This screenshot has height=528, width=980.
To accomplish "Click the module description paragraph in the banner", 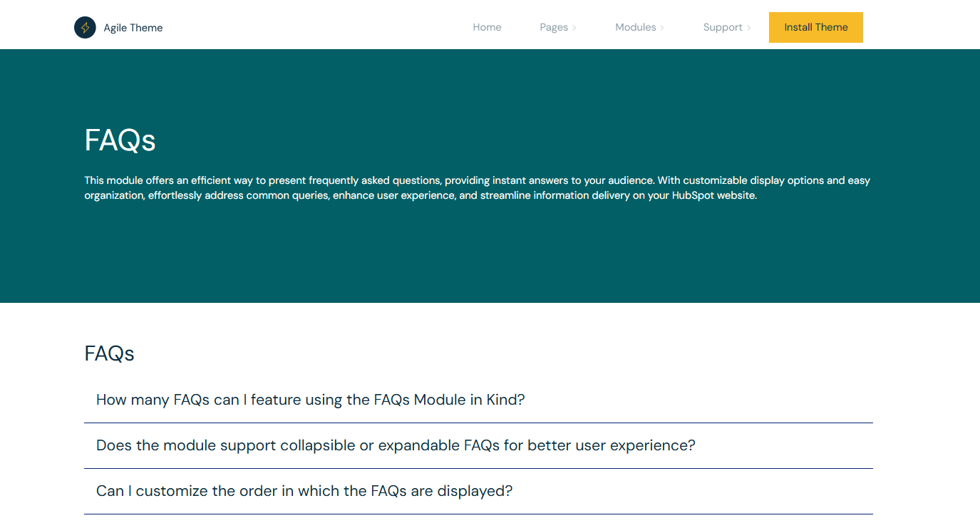I will (x=477, y=188).
